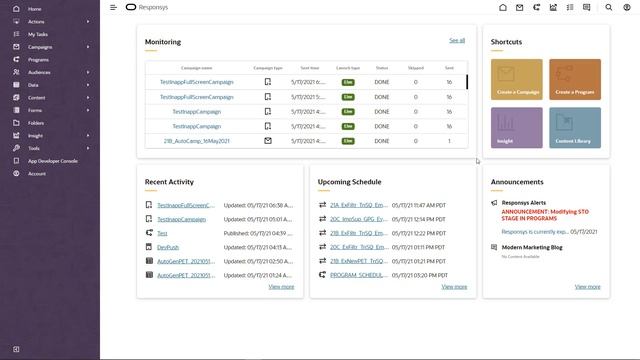Click See all in Monitoring
The width and height of the screenshot is (640, 360).
pos(457,40)
